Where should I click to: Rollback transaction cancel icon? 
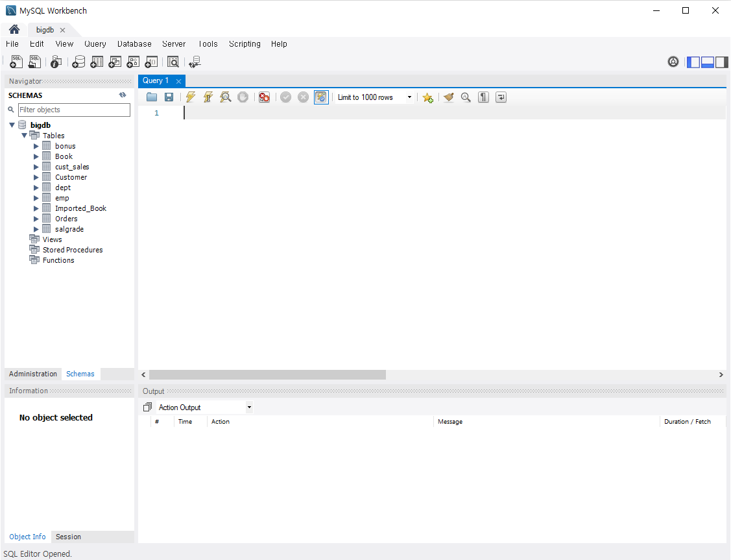[303, 97]
